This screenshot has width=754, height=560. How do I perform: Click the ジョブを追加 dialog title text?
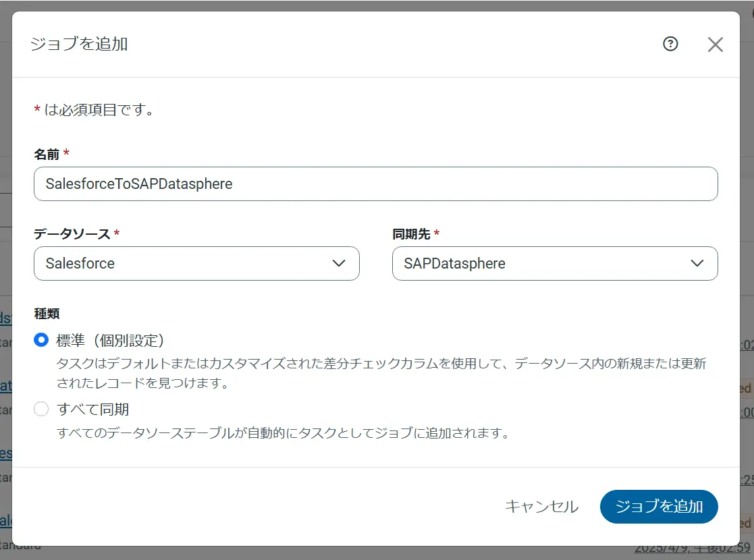79,45
